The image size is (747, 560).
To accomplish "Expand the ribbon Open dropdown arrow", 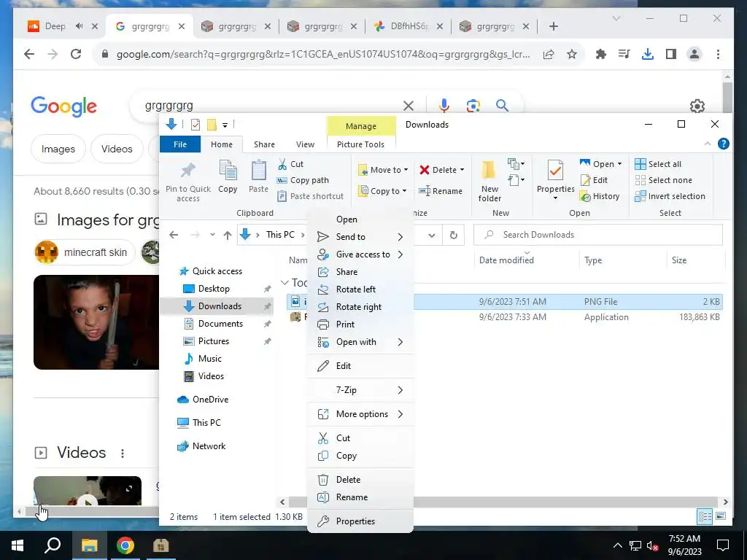I will (x=619, y=164).
